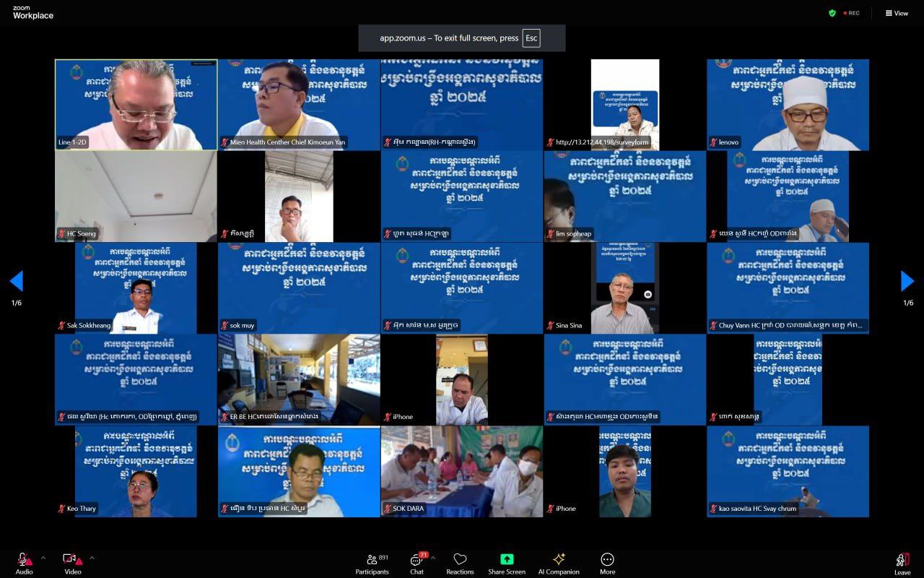
Task: Select the SOK DARA video tile
Action: [462, 471]
